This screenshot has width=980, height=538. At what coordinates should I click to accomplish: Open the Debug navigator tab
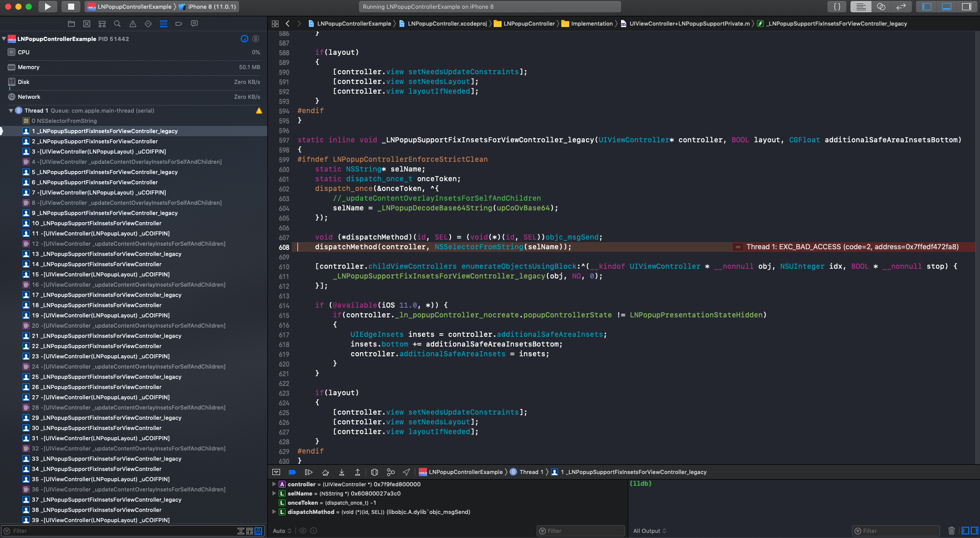point(163,24)
